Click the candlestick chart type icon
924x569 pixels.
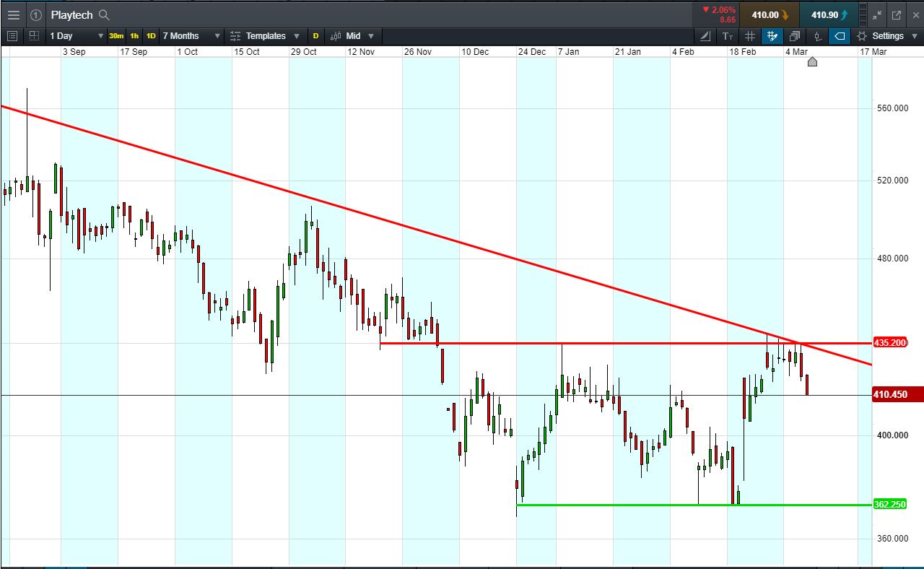[336, 35]
